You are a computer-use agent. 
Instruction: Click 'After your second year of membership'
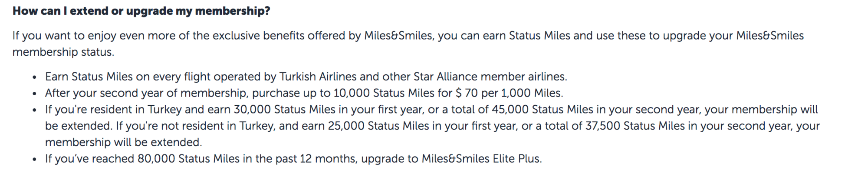click(146, 93)
